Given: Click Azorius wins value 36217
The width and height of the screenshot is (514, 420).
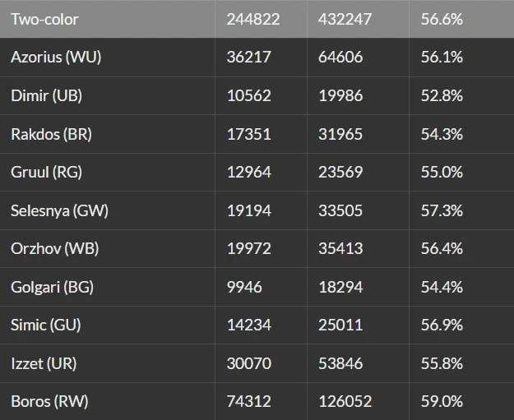Looking at the screenshot, I should [x=249, y=57].
